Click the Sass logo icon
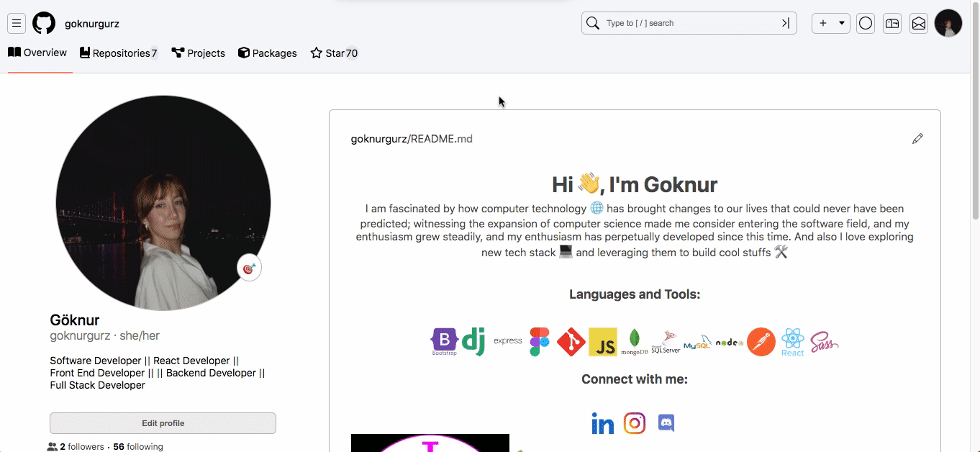 click(x=824, y=342)
